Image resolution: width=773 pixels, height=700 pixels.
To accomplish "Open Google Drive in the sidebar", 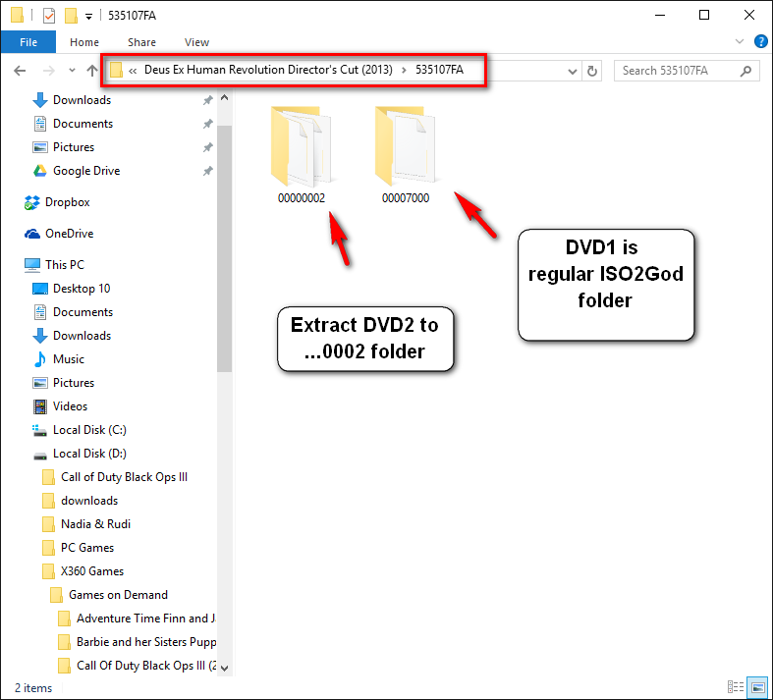I will (x=86, y=171).
